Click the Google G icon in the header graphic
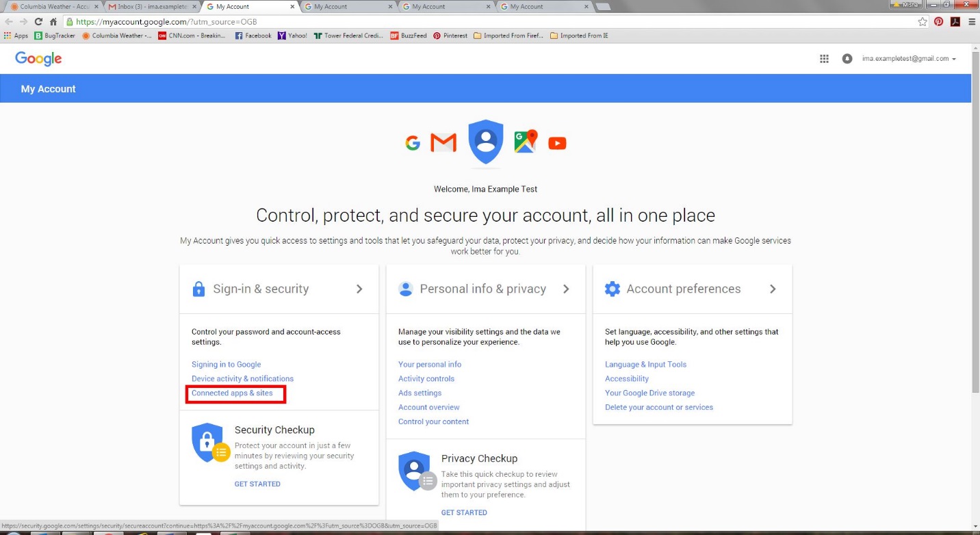 click(413, 143)
